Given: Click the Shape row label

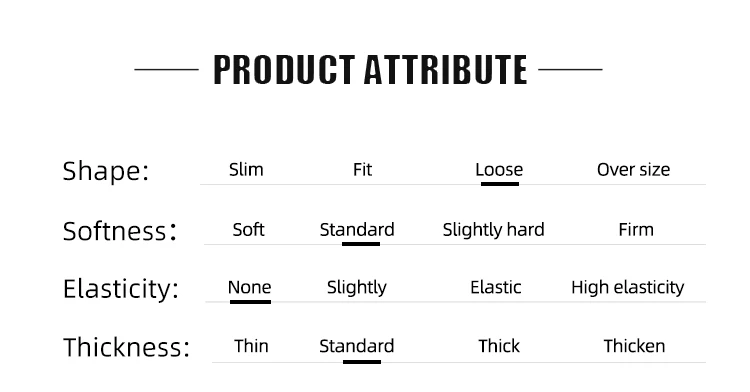Looking at the screenshot, I should click(x=106, y=171).
